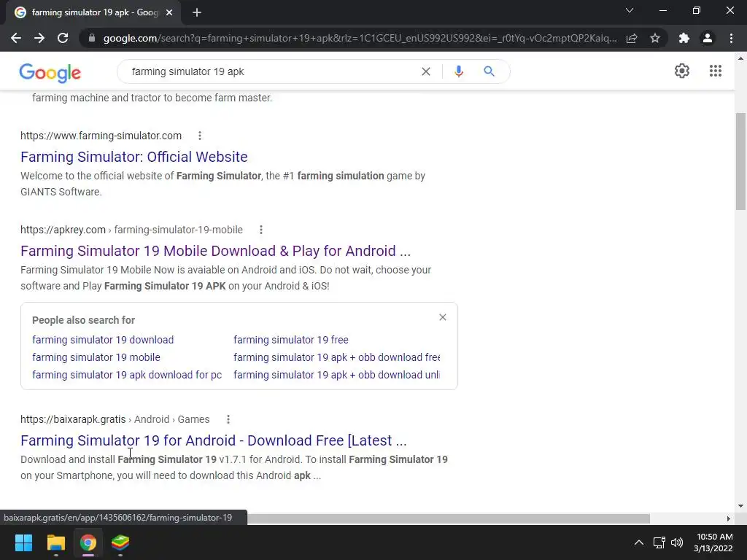Close the farming simulator 19 apk tab
The width and height of the screenshot is (747, 560).
(x=169, y=13)
